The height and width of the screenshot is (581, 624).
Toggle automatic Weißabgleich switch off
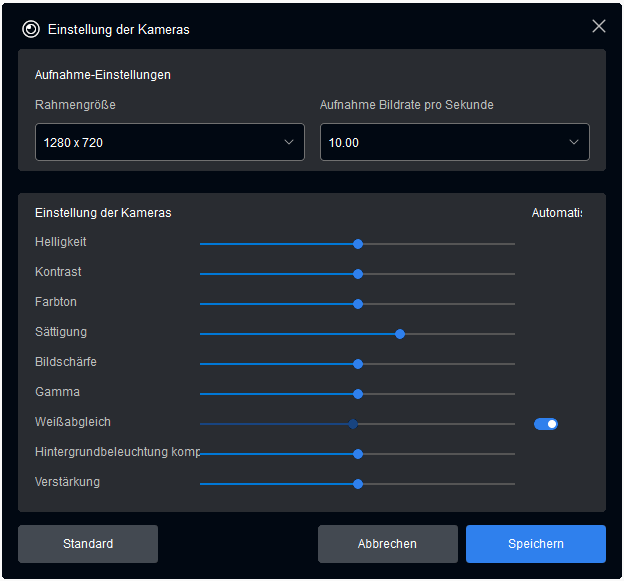click(546, 424)
